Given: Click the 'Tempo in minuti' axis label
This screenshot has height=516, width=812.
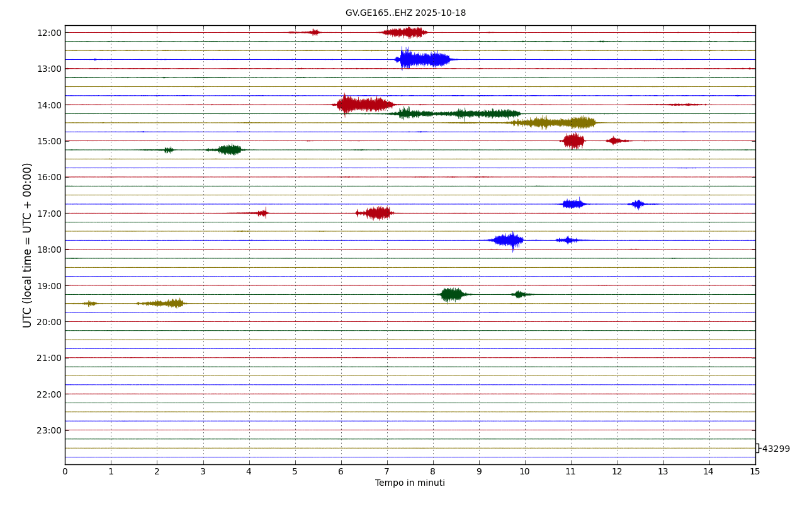Looking at the screenshot, I should click(x=410, y=483).
